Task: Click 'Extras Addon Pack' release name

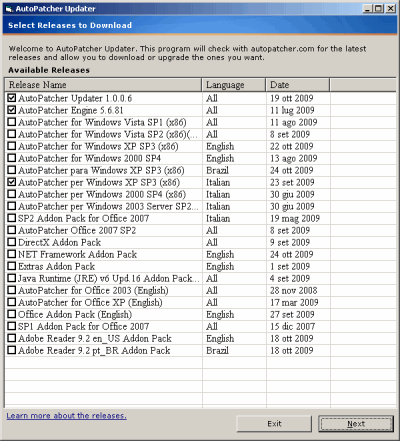Action: (56, 266)
